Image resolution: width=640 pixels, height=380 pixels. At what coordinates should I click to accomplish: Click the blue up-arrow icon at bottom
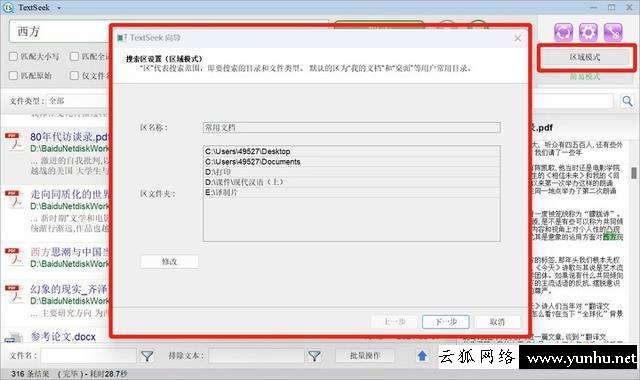(x=422, y=356)
